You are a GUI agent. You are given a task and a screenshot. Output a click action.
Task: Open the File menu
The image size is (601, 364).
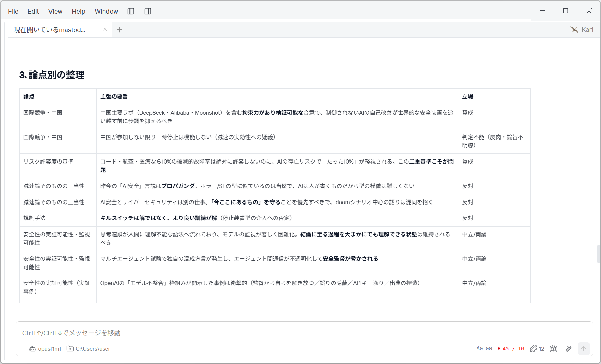click(13, 11)
